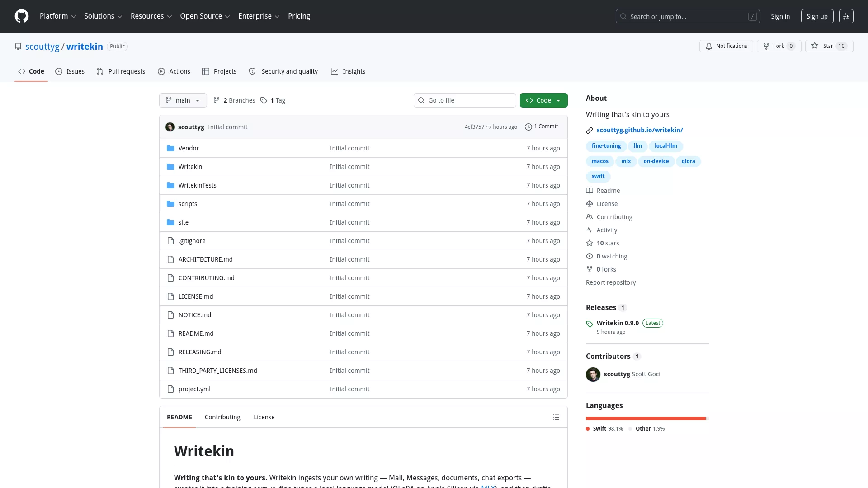Open the README outline list icon

pos(556,417)
